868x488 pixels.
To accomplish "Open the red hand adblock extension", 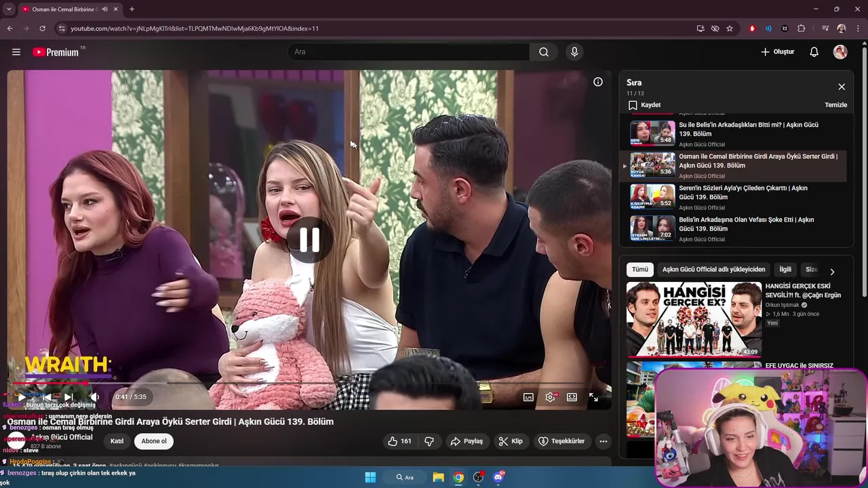I will 752,28.
